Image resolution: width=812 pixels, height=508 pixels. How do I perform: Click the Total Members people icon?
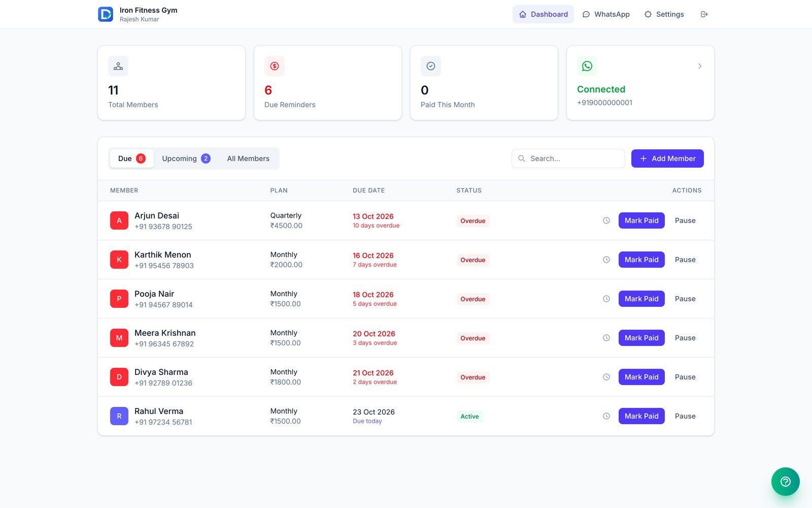click(x=118, y=66)
